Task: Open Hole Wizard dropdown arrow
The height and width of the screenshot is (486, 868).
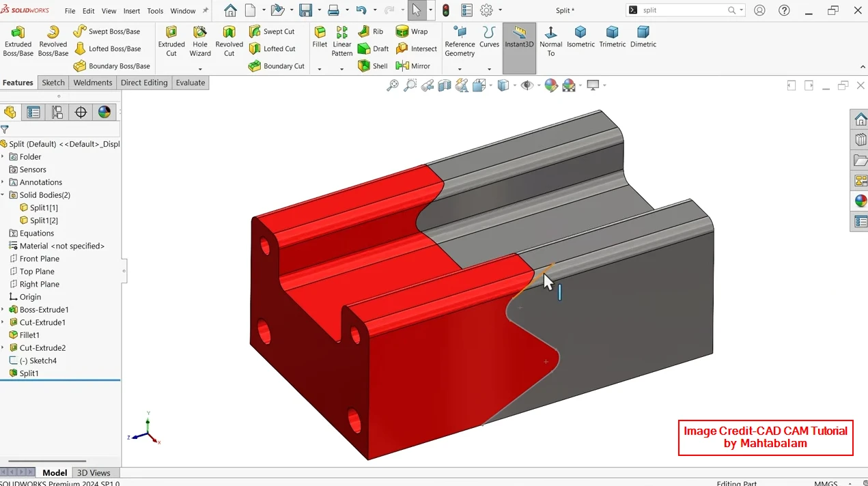Action: pos(200,69)
